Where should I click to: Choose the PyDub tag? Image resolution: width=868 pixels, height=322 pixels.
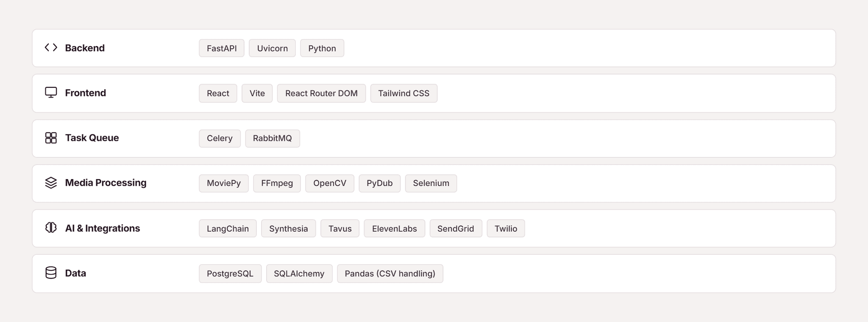380,183
